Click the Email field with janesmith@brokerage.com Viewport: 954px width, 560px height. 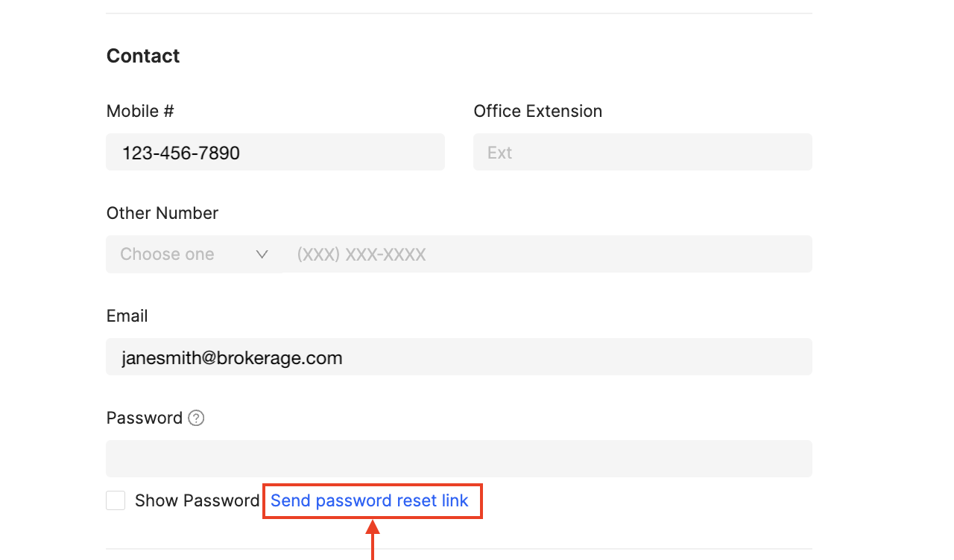459,357
